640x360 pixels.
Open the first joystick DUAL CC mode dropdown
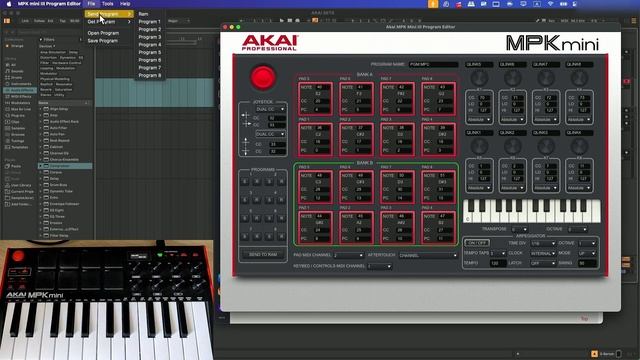[270, 109]
